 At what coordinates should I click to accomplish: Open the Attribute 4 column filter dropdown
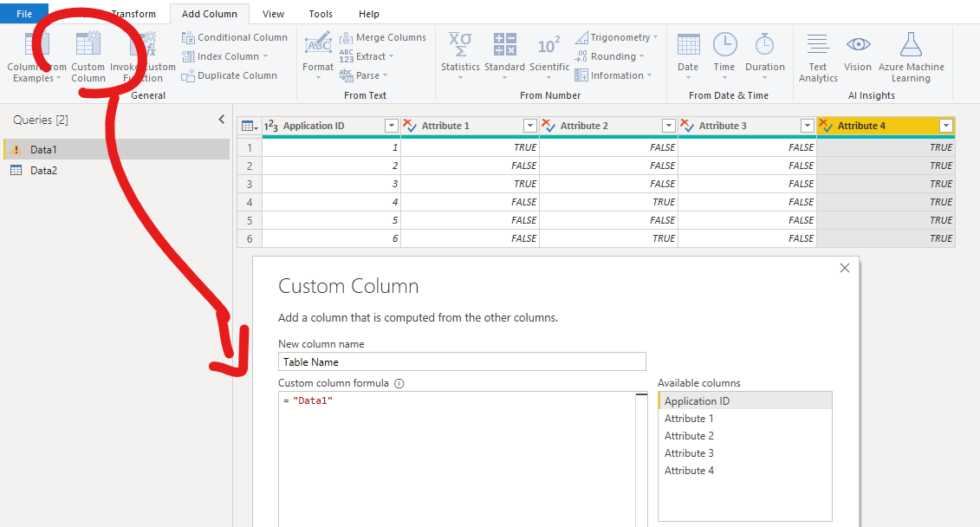(946, 126)
